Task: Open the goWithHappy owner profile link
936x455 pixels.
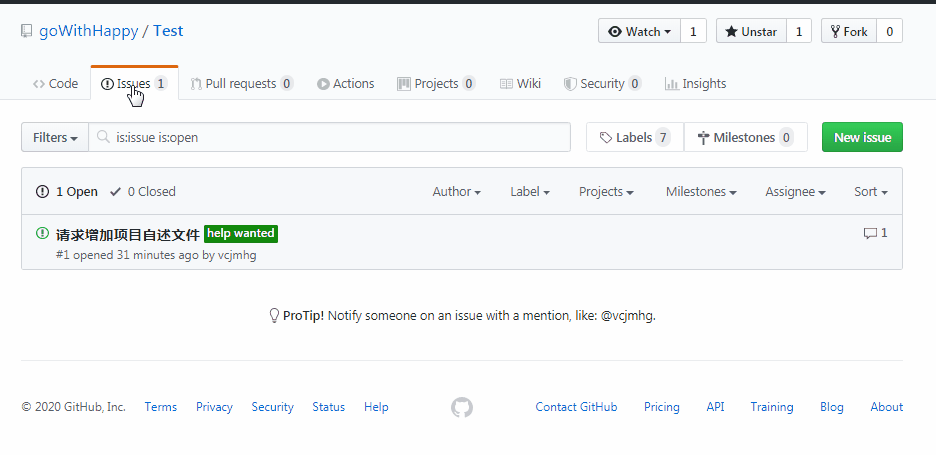Action: click(88, 31)
